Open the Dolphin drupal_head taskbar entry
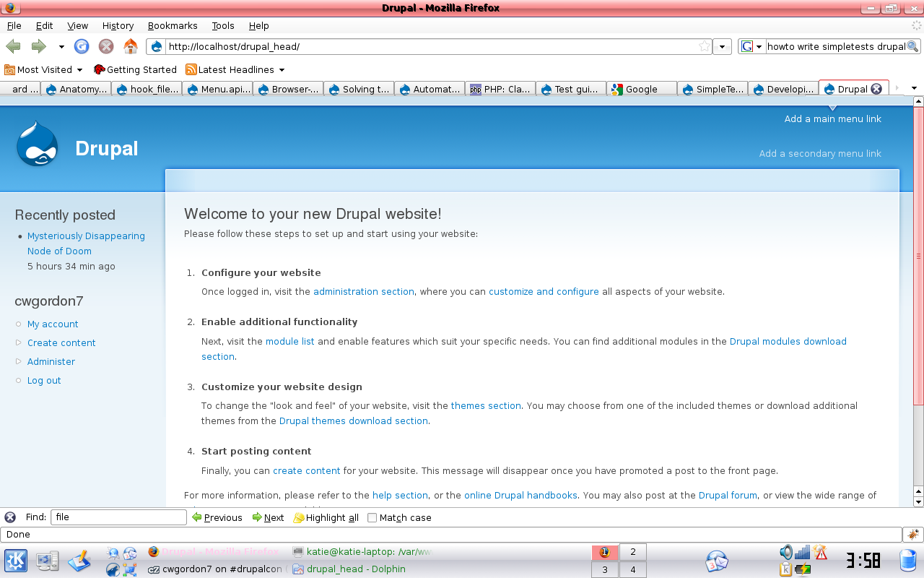This screenshot has width=924, height=578. tap(350, 569)
